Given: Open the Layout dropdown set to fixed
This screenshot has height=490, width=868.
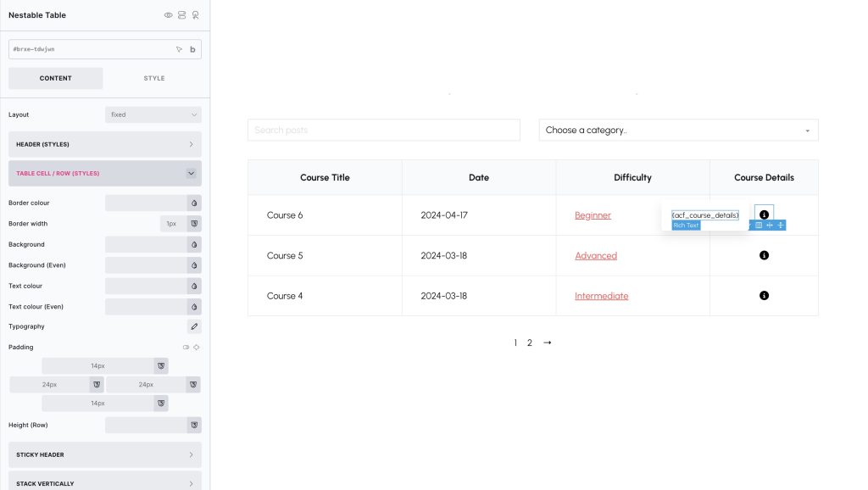Looking at the screenshot, I should [153, 114].
